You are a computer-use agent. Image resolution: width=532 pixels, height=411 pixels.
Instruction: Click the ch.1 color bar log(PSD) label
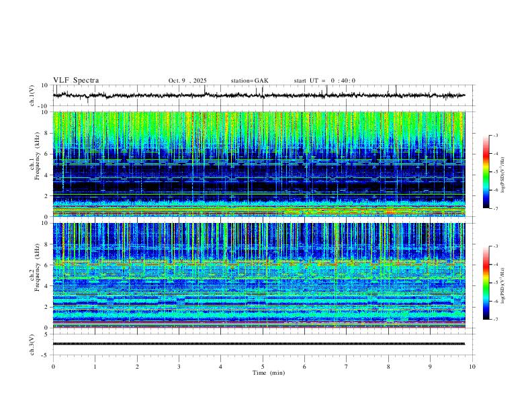tap(503, 175)
